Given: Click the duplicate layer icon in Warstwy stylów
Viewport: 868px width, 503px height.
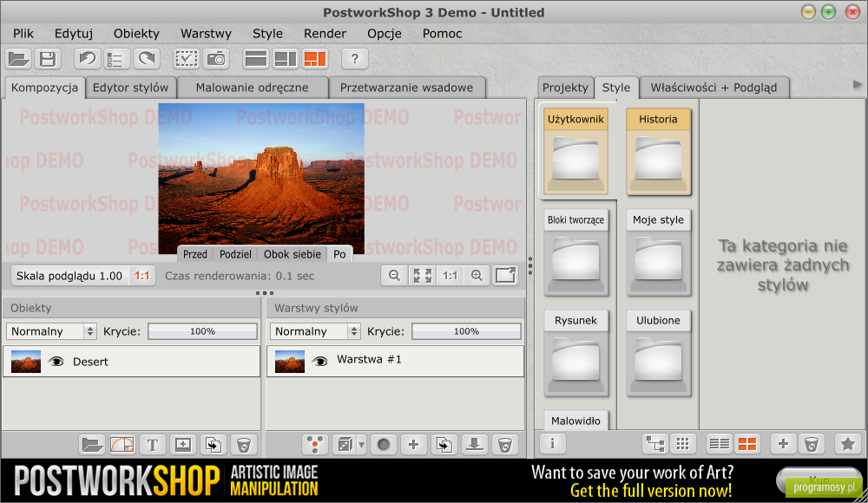Looking at the screenshot, I should pos(444,444).
